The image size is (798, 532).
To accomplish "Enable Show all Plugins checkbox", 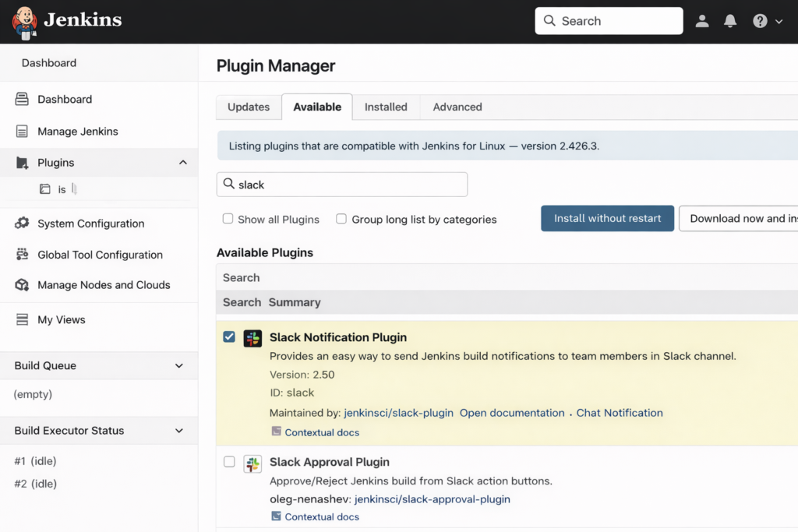I will click(x=228, y=219).
